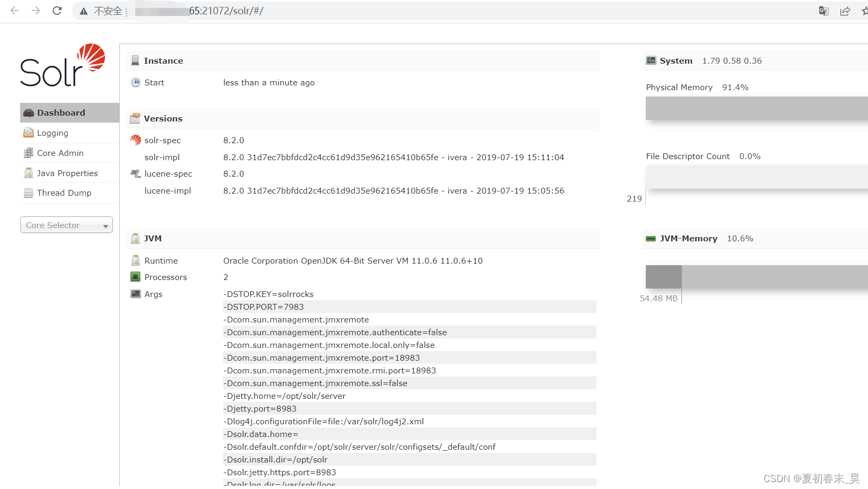Go to Core Admin
Screen dimensions: 868x489
pyautogui.click(x=69, y=153)
